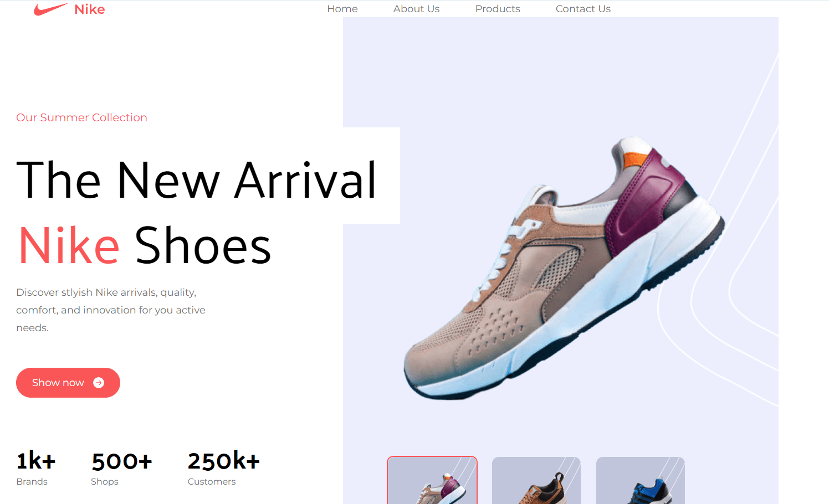Open the Home menu item
The image size is (829, 504).
click(x=342, y=9)
